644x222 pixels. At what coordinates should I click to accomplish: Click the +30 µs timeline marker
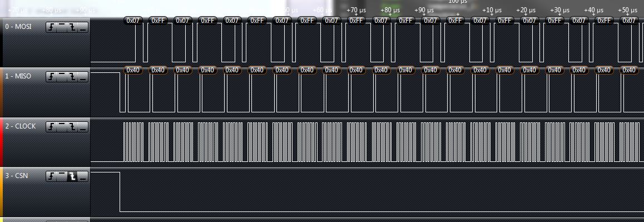pos(560,10)
